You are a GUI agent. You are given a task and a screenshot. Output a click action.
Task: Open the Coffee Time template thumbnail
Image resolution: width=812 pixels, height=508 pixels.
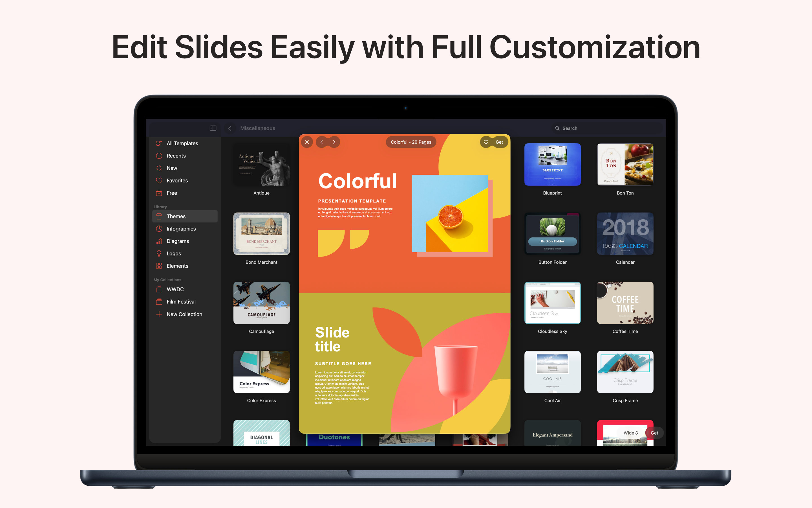[625, 303]
